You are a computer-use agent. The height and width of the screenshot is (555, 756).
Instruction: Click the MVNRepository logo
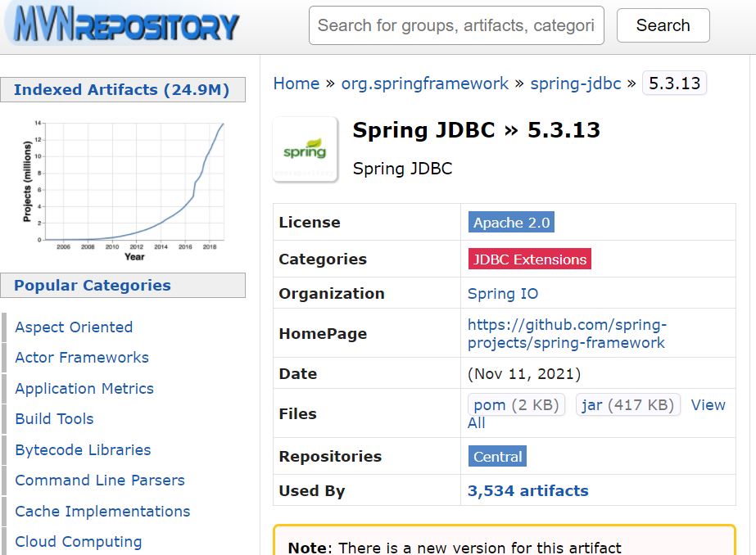126,25
